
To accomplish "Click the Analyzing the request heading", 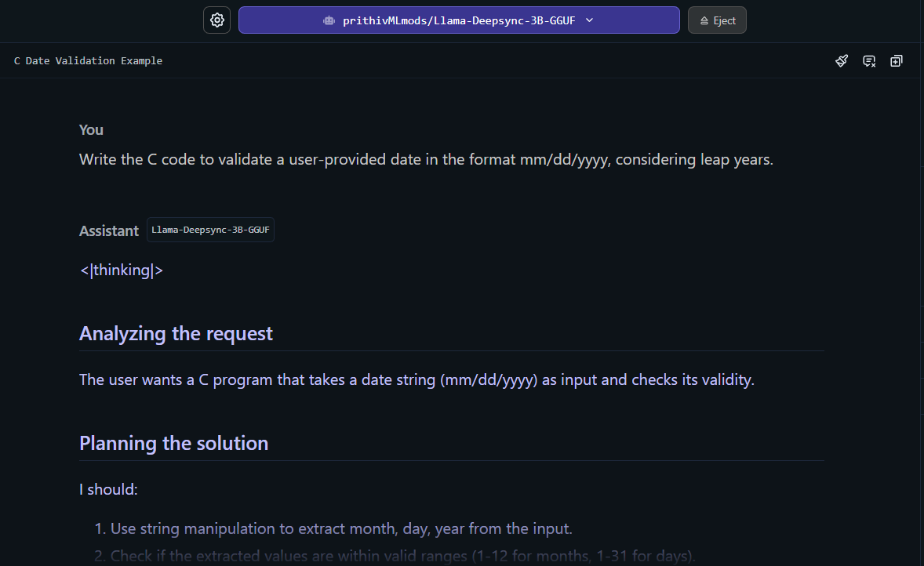I will coord(176,333).
